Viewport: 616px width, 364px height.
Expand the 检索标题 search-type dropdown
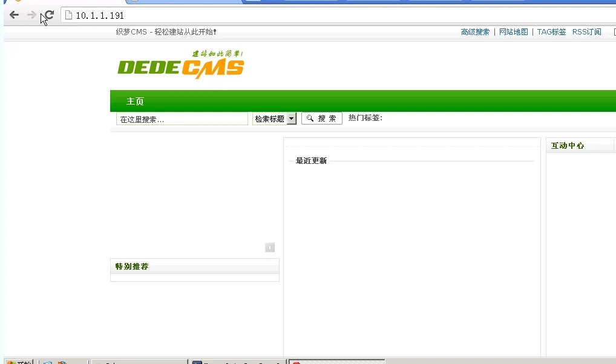274,119
